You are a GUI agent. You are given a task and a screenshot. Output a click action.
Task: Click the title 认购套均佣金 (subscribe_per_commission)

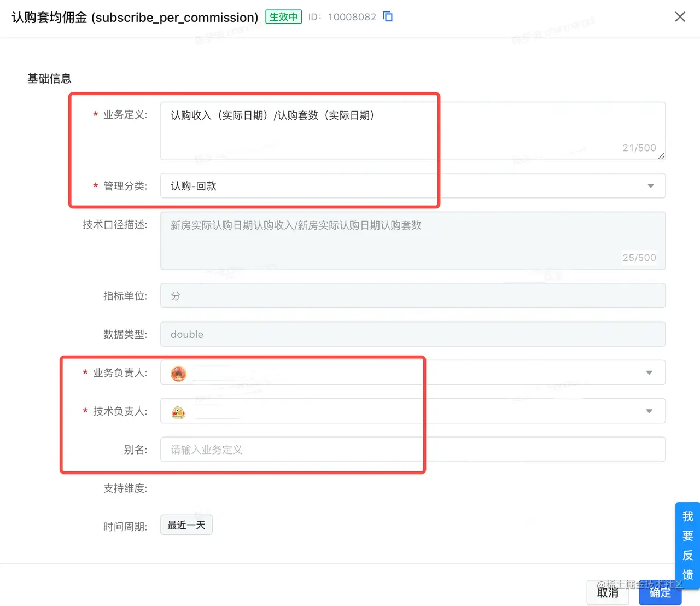pos(135,17)
